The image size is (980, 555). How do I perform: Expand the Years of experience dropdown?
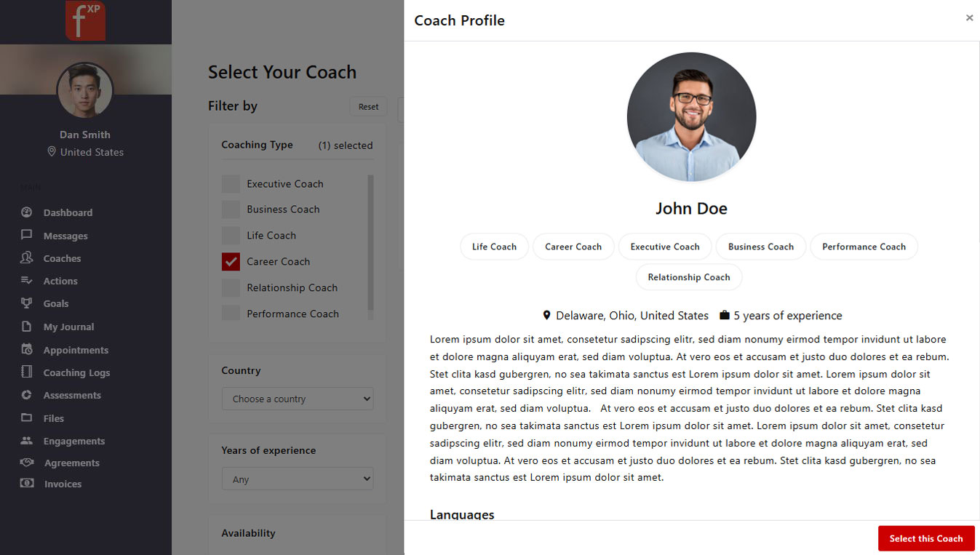coord(297,479)
